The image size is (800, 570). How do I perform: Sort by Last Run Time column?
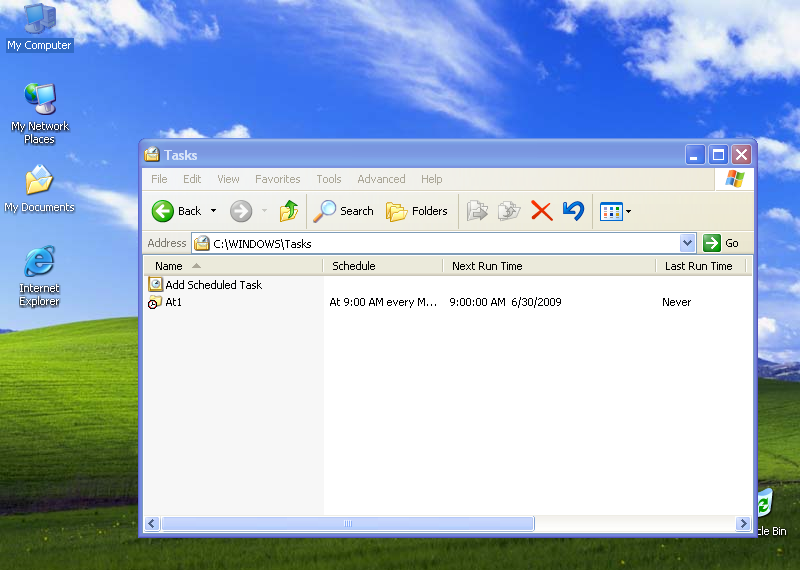click(701, 266)
